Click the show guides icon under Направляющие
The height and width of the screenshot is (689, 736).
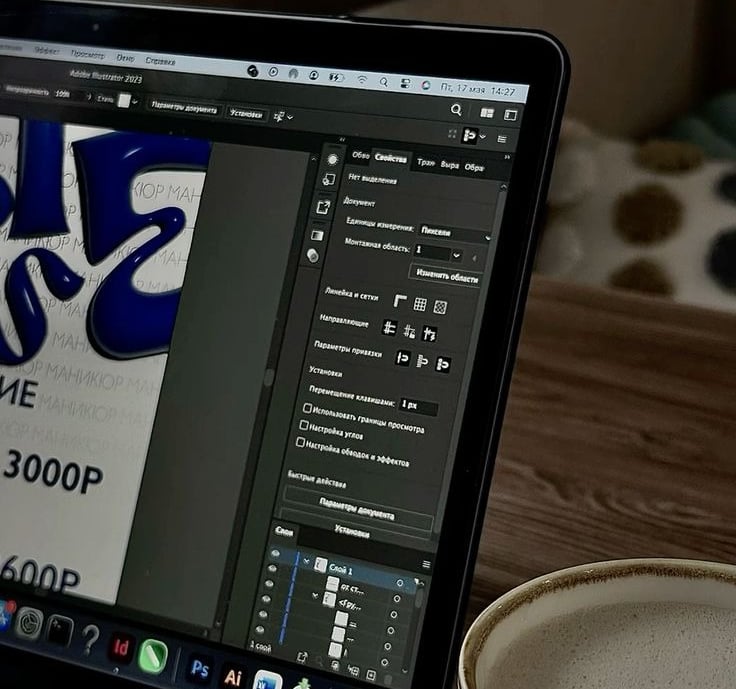coord(390,327)
